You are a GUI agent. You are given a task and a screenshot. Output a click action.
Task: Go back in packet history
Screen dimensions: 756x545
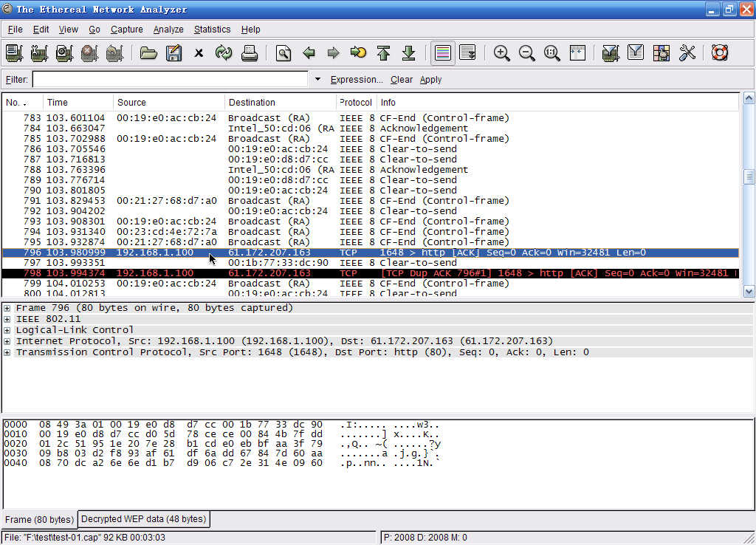(309, 53)
